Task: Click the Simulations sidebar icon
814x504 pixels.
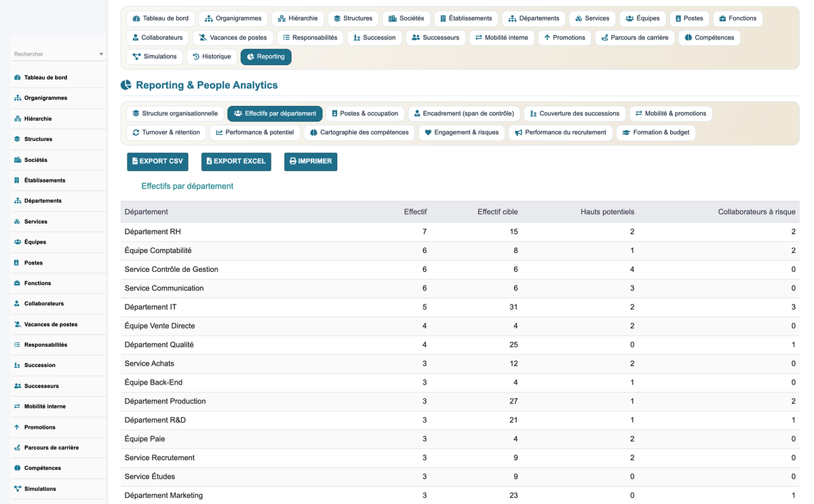Action: click(x=17, y=488)
